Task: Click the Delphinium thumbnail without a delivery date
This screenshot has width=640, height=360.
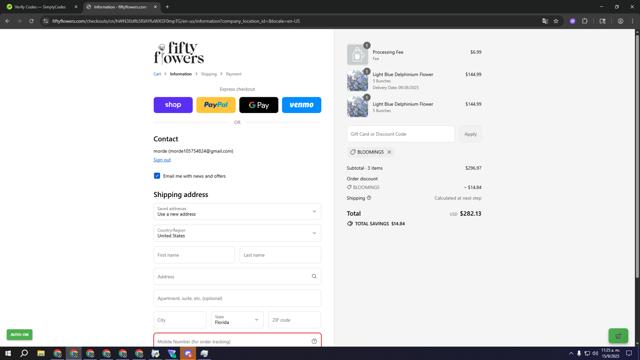Action: coord(357,107)
